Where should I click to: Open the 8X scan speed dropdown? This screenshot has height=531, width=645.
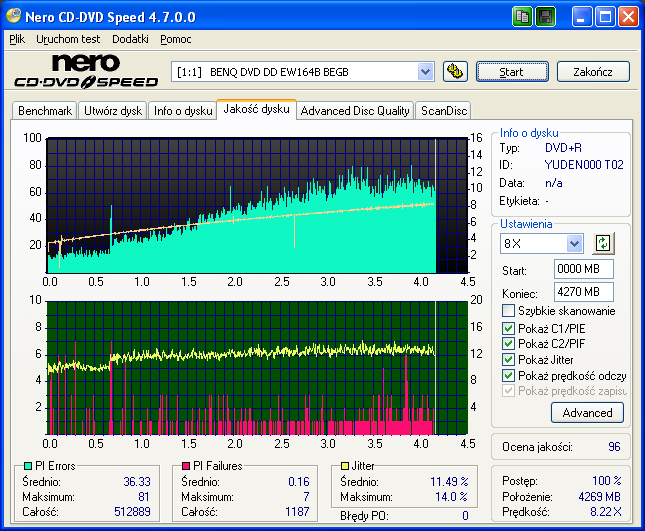[574, 243]
